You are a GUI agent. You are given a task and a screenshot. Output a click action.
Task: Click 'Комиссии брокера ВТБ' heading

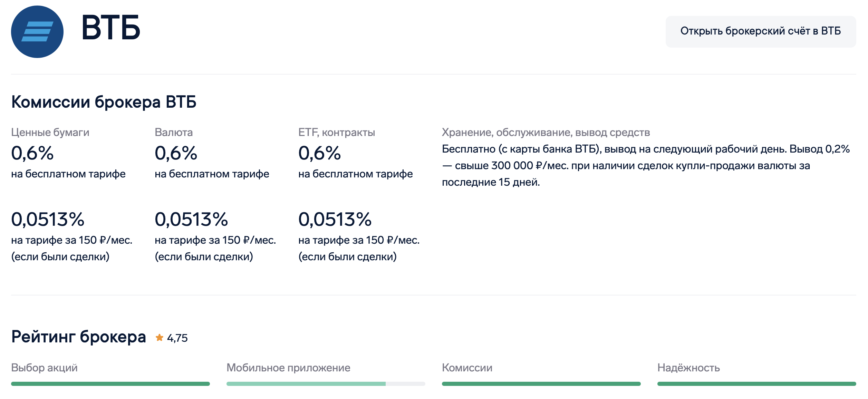[x=104, y=102]
